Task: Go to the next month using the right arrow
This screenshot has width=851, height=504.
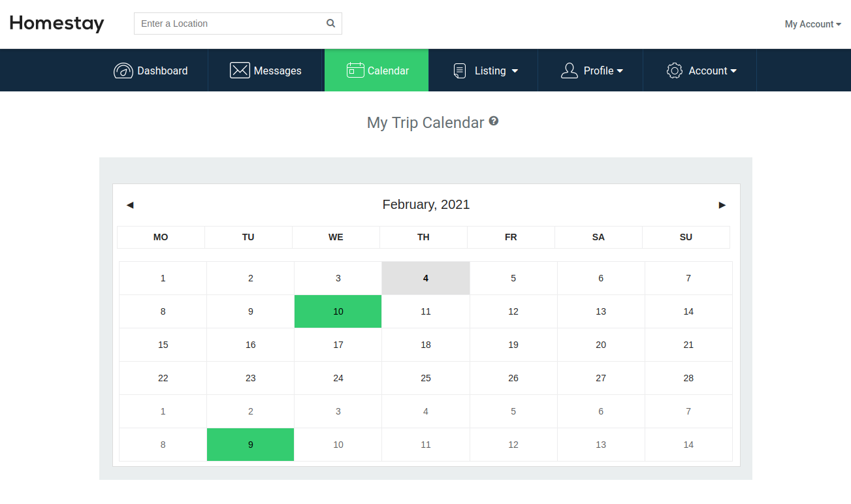Action: tap(722, 205)
